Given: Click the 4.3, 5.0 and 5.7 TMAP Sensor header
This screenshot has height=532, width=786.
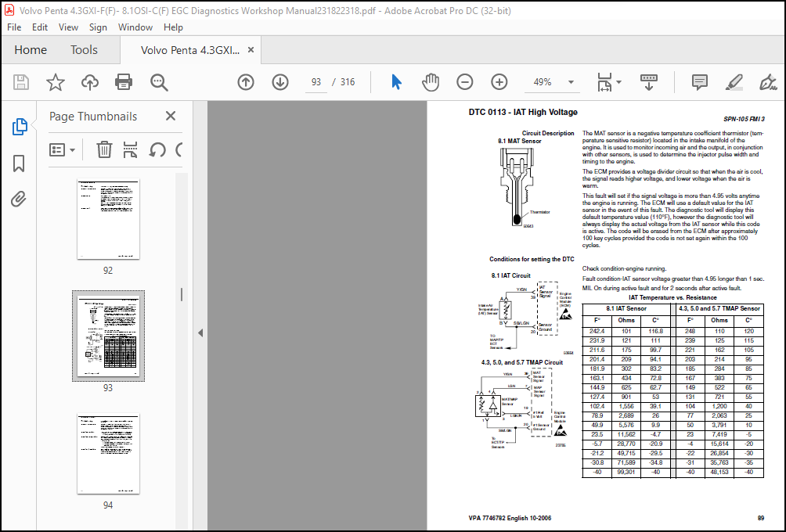Looking at the screenshot, I should click(x=719, y=308).
